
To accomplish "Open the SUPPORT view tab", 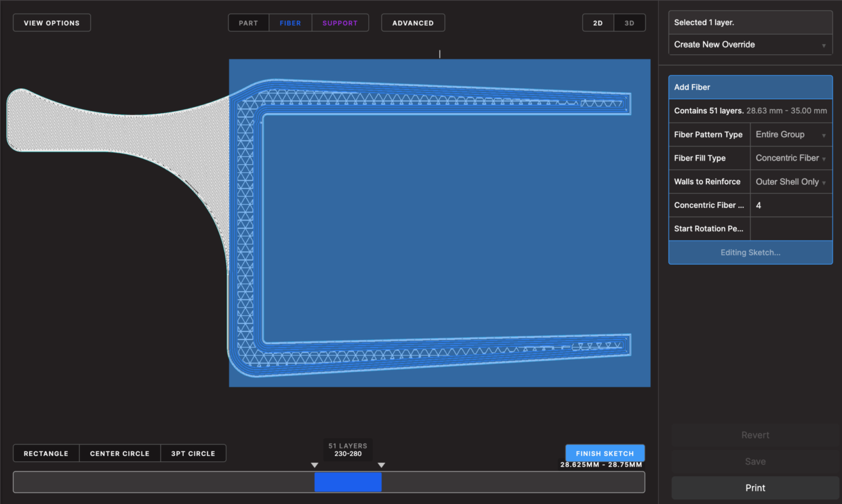I will point(340,23).
